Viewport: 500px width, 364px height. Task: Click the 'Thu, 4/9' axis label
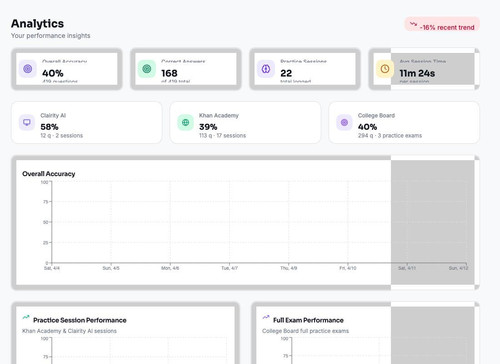pos(289,268)
